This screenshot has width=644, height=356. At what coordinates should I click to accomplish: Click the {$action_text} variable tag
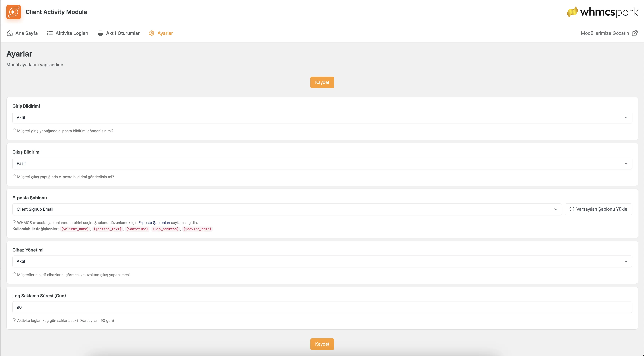coord(107,229)
